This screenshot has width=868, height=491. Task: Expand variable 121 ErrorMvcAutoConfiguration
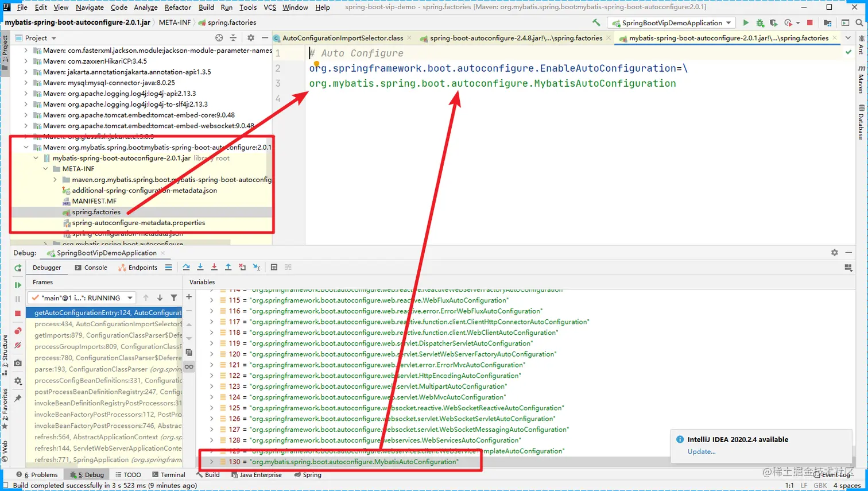212,365
